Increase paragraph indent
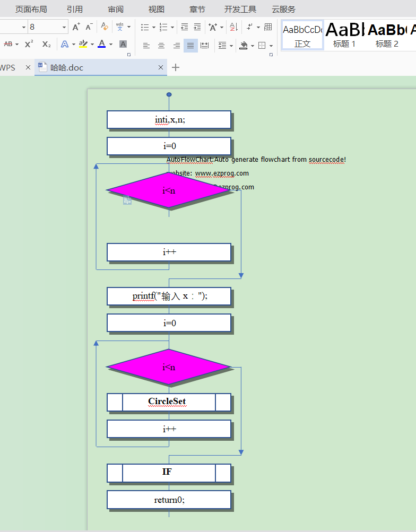Screen dimensions: 416x532 click(x=197, y=27)
